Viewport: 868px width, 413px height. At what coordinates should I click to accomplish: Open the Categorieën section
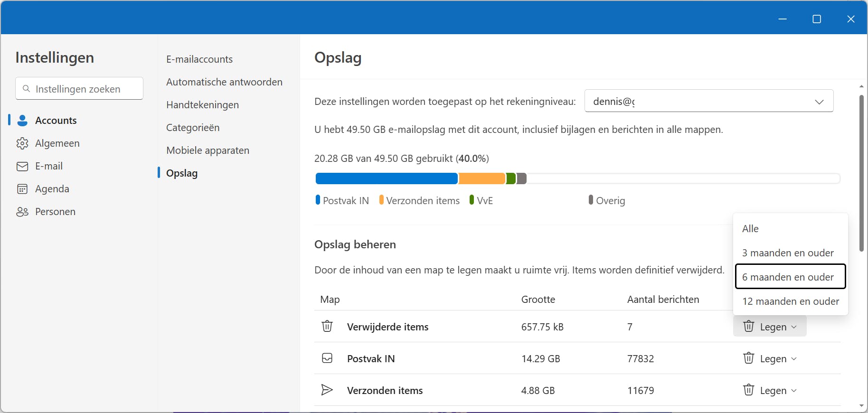coord(193,128)
